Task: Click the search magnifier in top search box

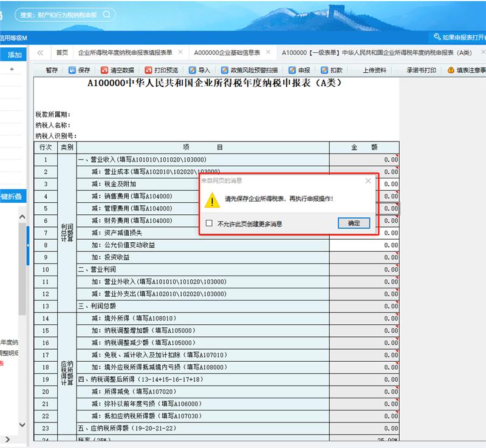Action: pos(107,14)
